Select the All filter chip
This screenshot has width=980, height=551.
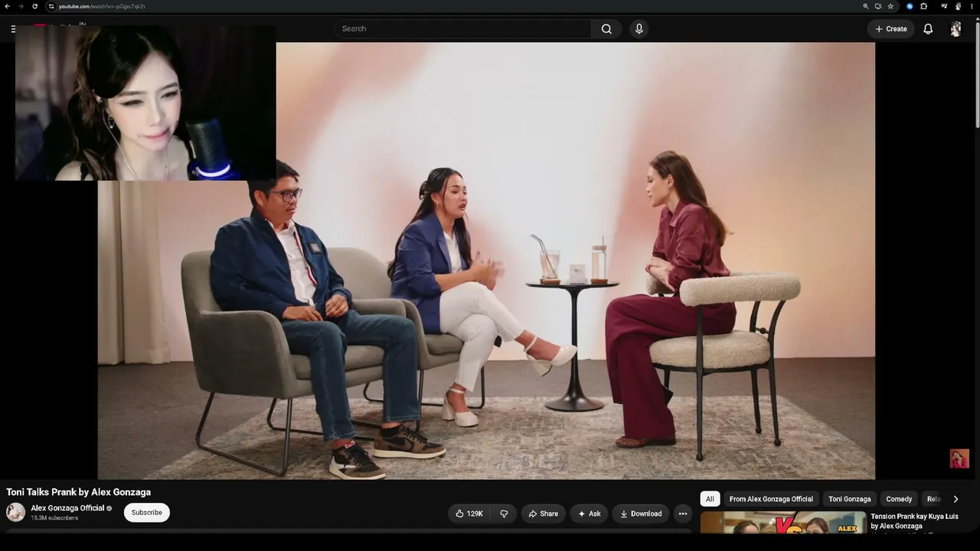click(710, 499)
